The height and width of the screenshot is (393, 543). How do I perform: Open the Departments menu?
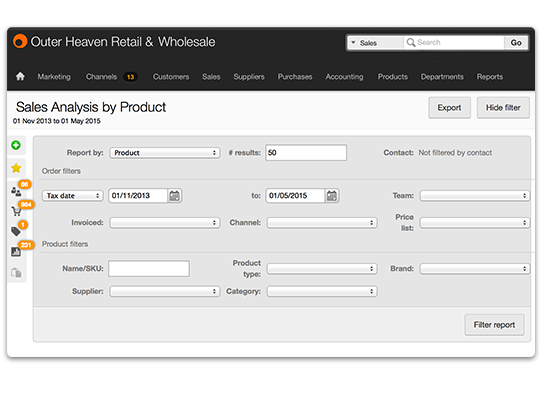coord(442,77)
